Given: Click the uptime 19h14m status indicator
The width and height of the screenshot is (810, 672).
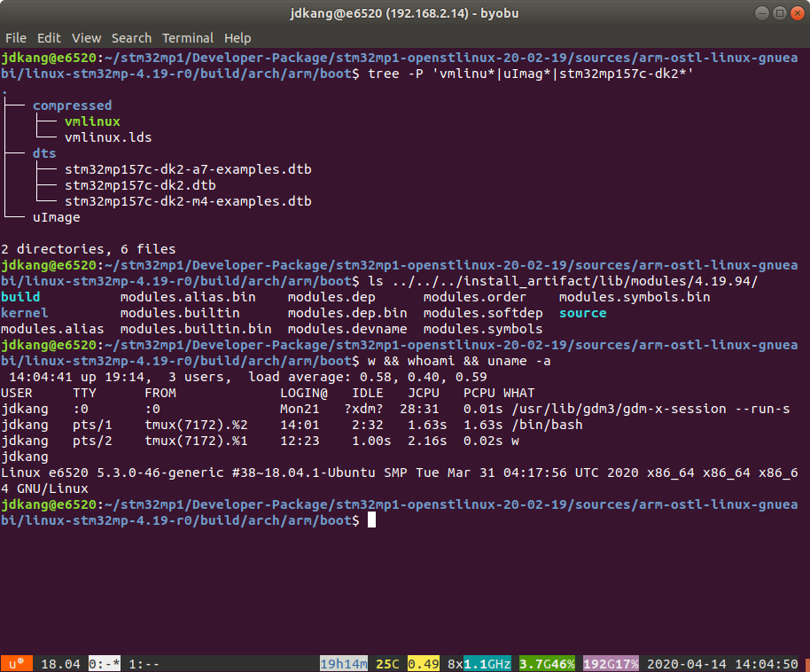Looking at the screenshot, I should coord(344,664).
